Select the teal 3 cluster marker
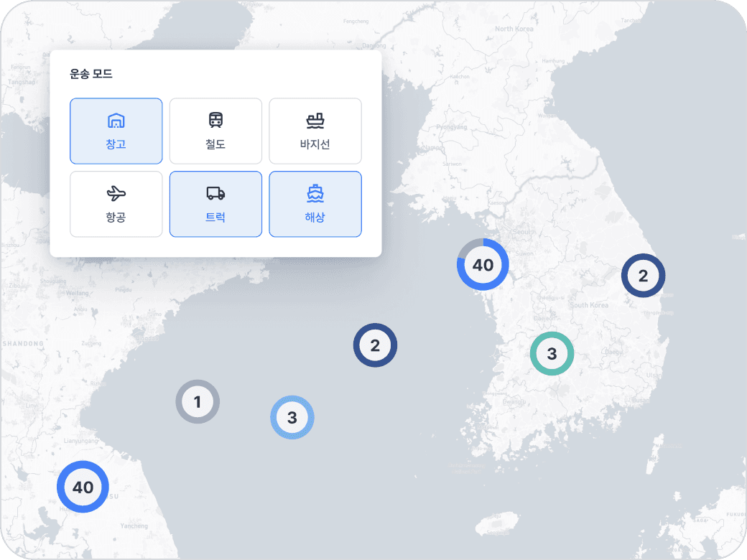This screenshot has height=560, width=747. coord(552,353)
